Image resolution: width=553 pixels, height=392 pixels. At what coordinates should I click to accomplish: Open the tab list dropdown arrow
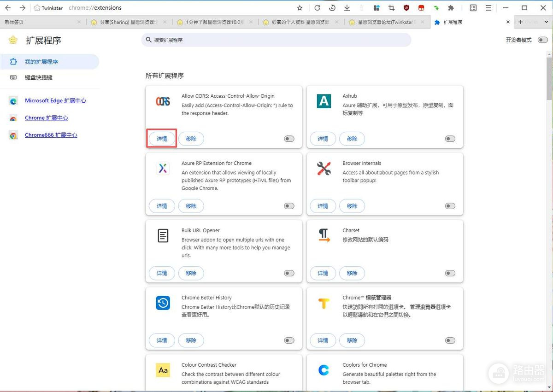click(547, 22)
